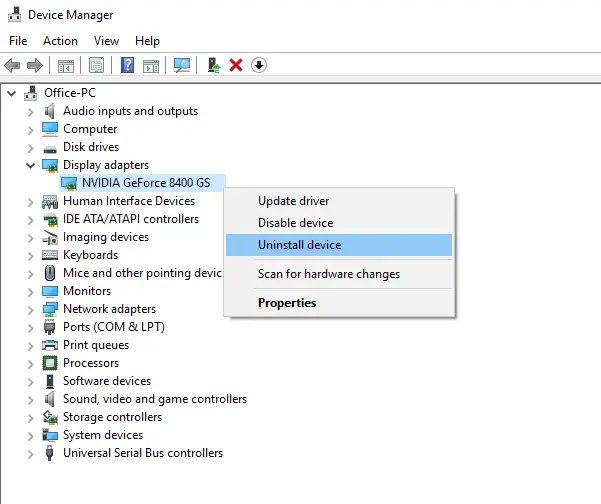
Task: Open the Action menu
Action: point(60,41)
